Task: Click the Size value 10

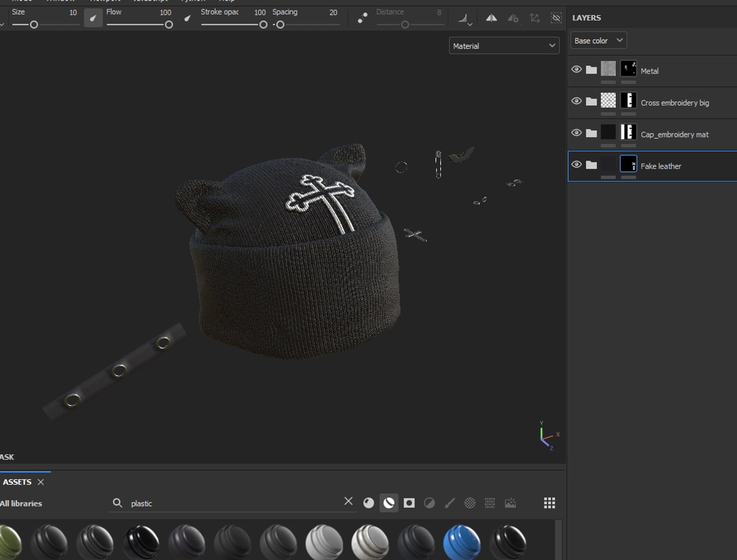Action: coord(73,12)
